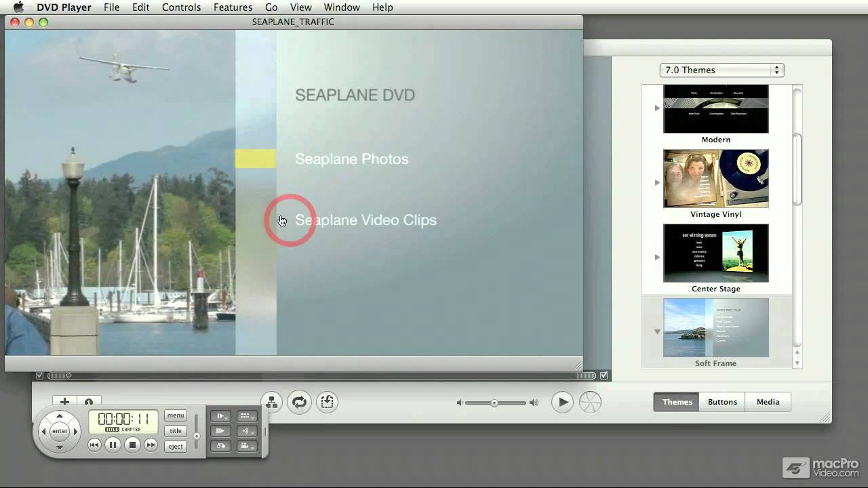Click the title button on controller

[176, 431]
